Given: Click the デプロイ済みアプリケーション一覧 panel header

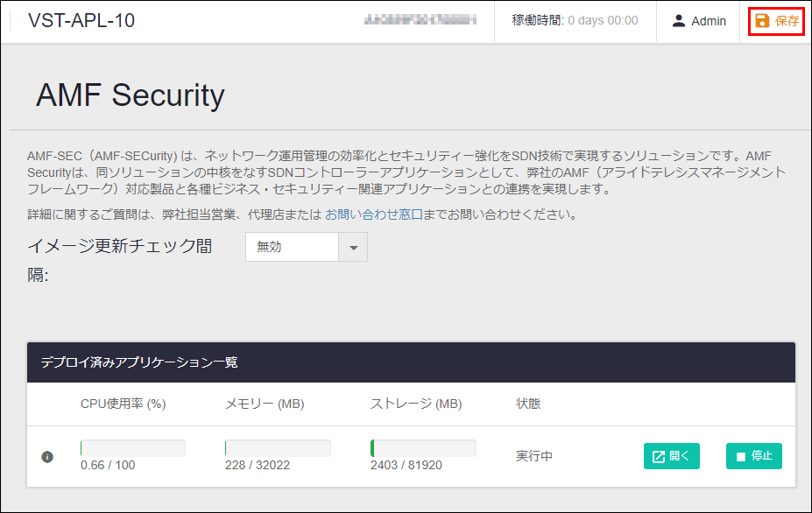Looking at the screenshot, I should [411, 362].
